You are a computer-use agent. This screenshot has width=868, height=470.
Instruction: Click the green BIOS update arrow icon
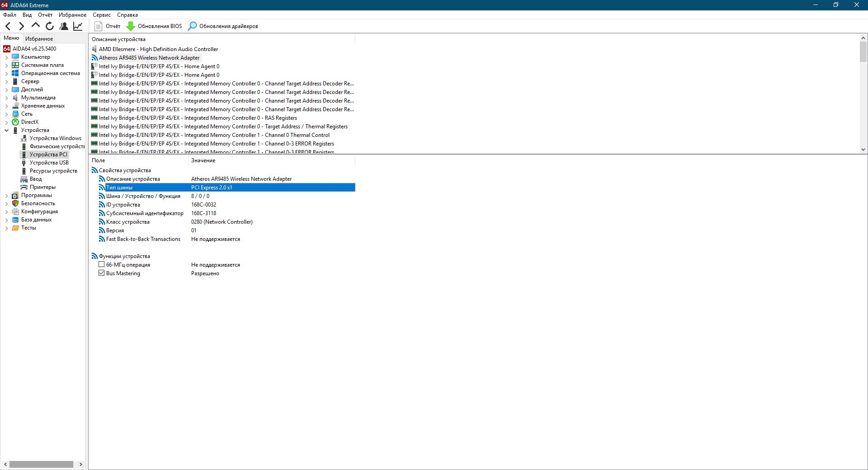tap(131, 26)
